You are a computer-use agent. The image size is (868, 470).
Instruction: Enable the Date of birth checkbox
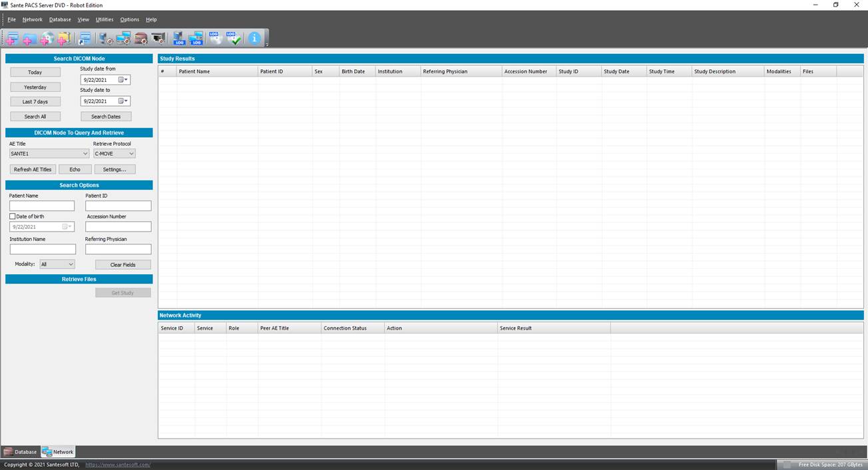click(x=13, y=216)
